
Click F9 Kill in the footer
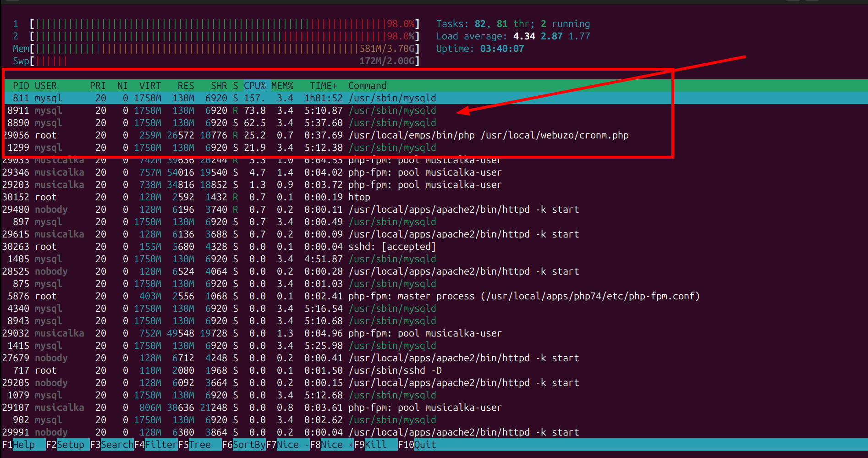(375, 445)
